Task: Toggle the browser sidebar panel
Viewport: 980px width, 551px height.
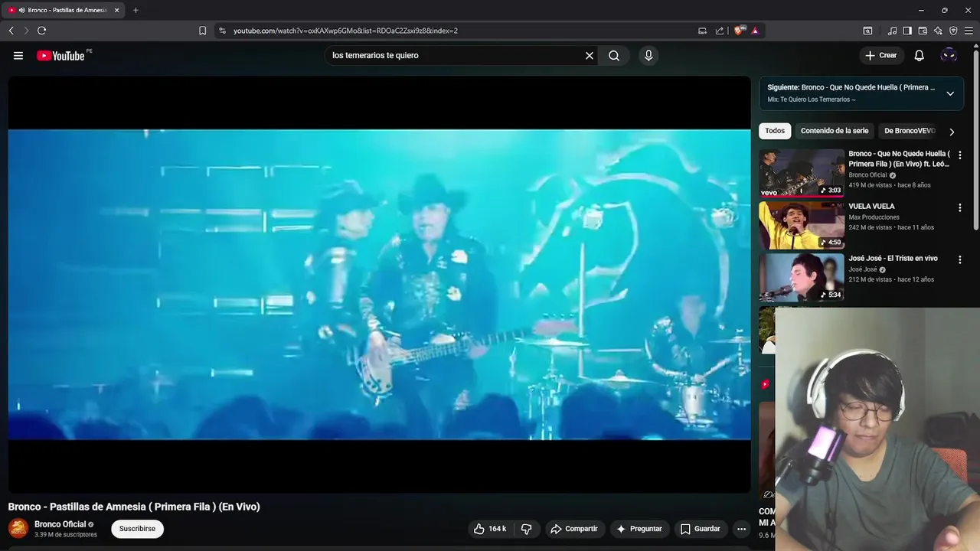Action: click(907, 31)
